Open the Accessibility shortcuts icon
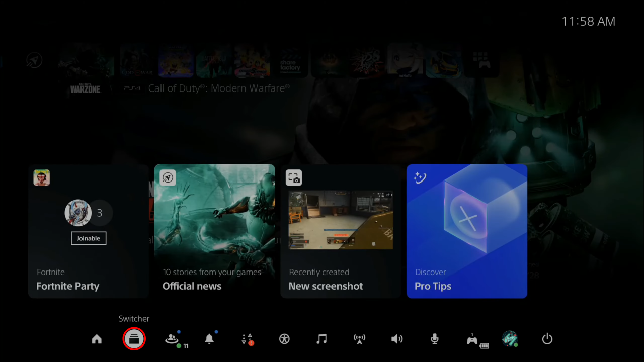The width and height of the screenshot is (644, 362). tap(284, 339)
